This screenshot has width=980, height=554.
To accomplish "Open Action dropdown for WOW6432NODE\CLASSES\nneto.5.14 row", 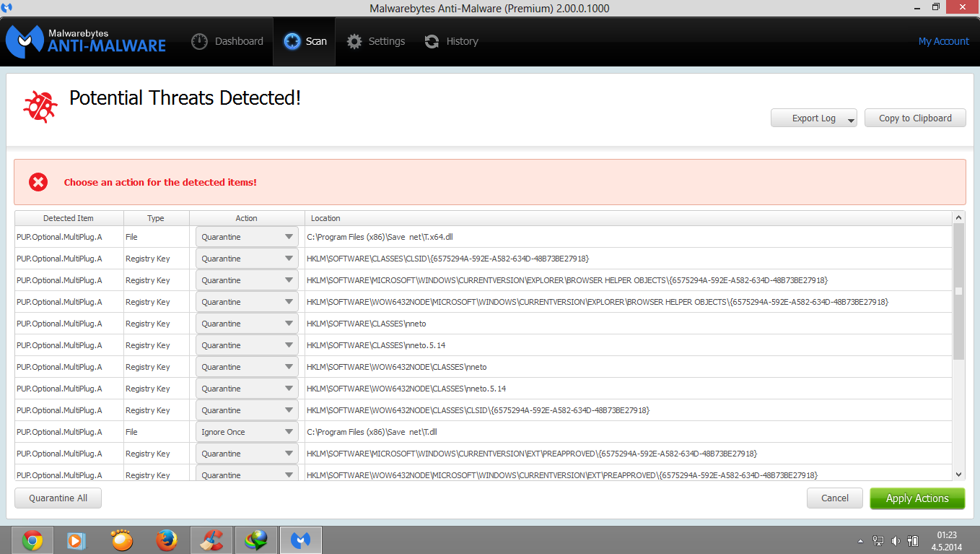I will coord(247,389).
